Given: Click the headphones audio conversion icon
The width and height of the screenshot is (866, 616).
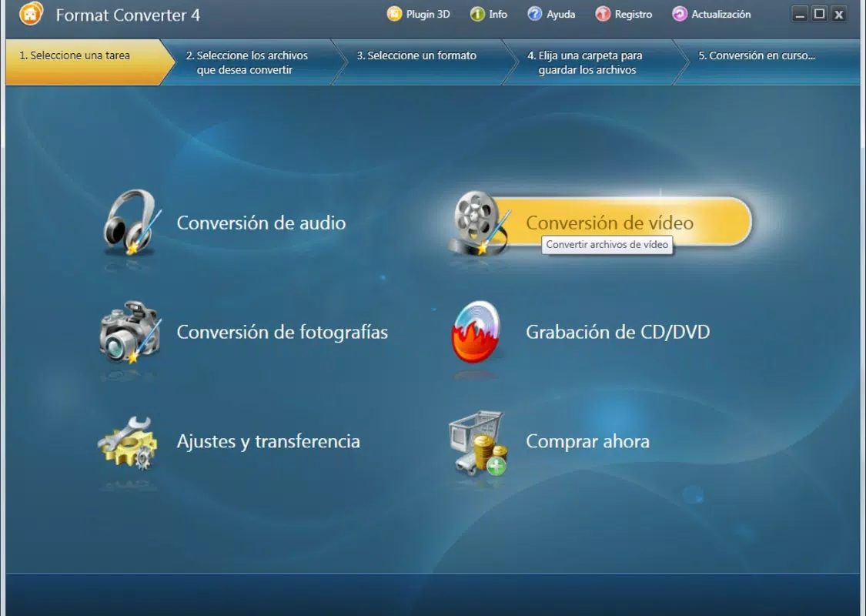Looking at the screenshot, I should click(132, 223).
